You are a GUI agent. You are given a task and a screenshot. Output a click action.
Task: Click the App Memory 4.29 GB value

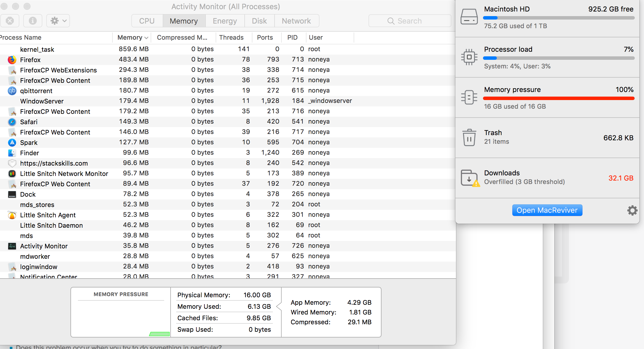tap(359, 302)
